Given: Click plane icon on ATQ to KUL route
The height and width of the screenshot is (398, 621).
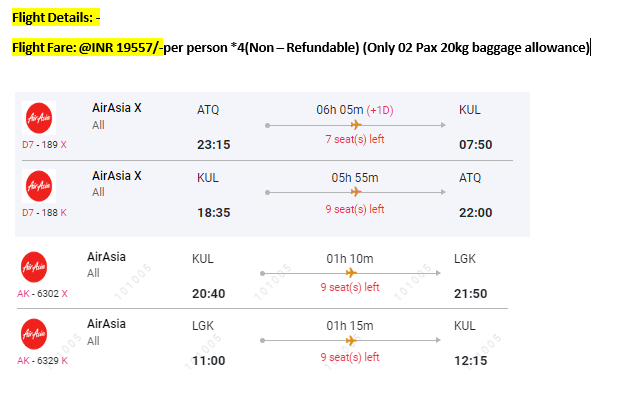Looking at the screenshot, I should click(356, 125).
